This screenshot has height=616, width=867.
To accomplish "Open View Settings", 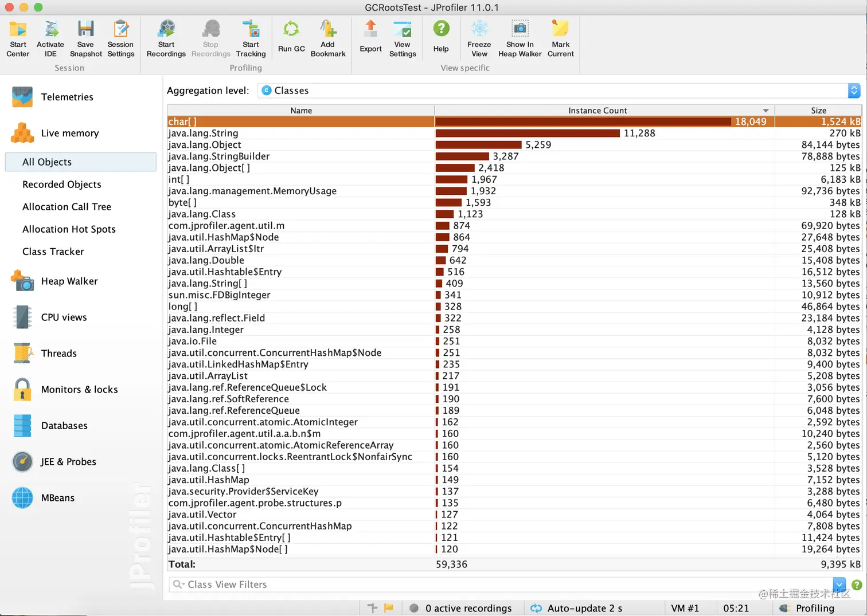I will tap(403, 38).
